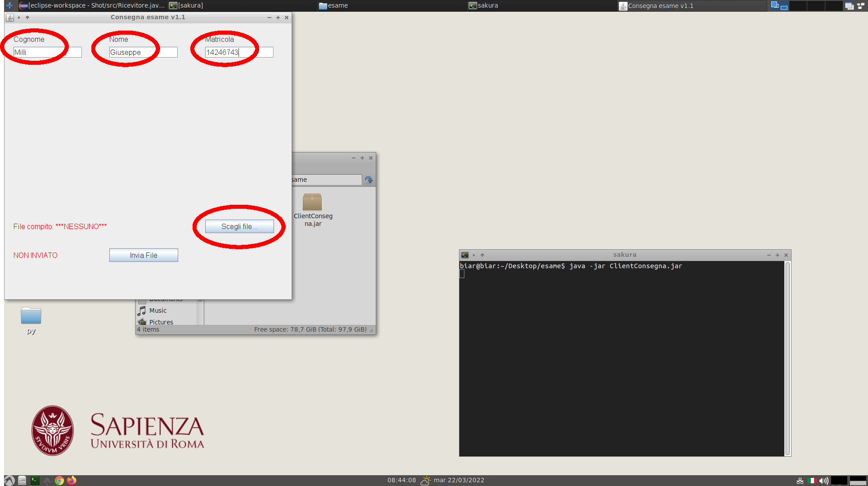Click the volume icon in system tray
Screen dimensions: 868x486
pyautogui.click(x=823, y=481)
